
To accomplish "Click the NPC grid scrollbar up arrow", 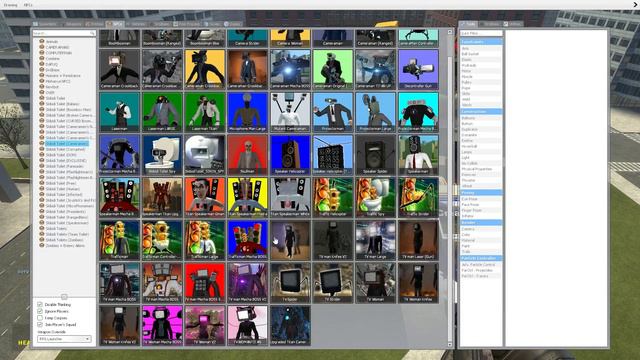I will point(450,32).
